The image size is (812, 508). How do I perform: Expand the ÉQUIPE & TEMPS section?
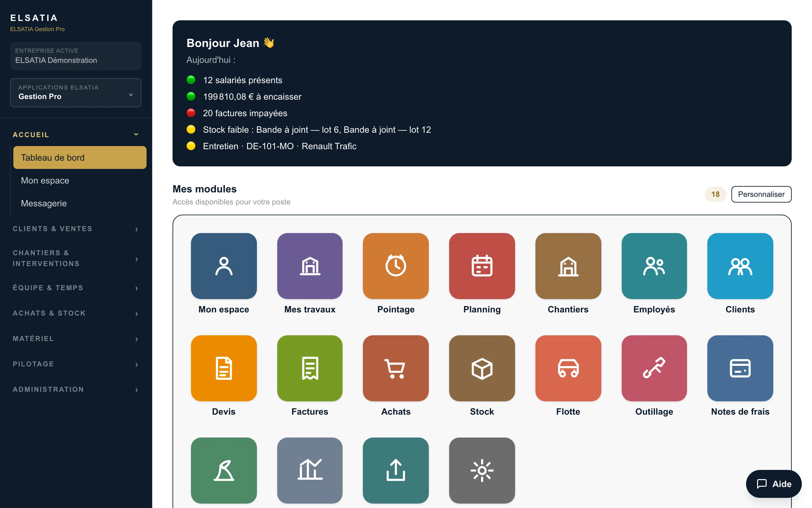point(75,288)
